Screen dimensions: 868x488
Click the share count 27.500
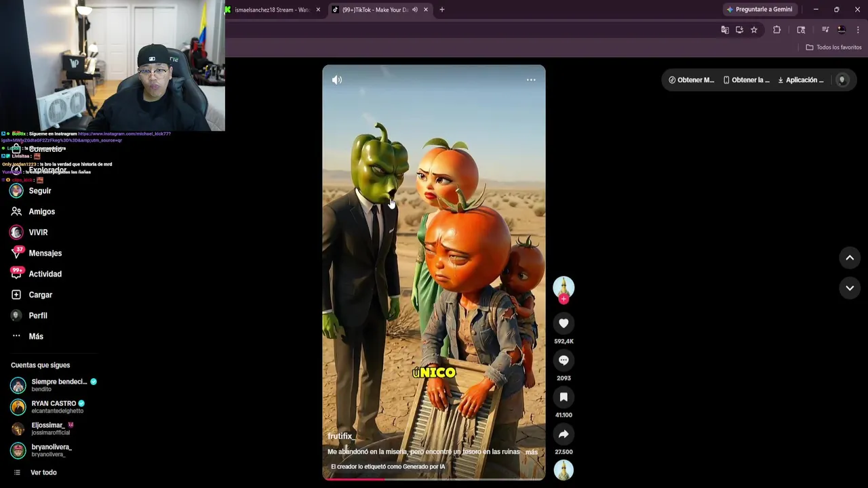click(x=564, y=452)
